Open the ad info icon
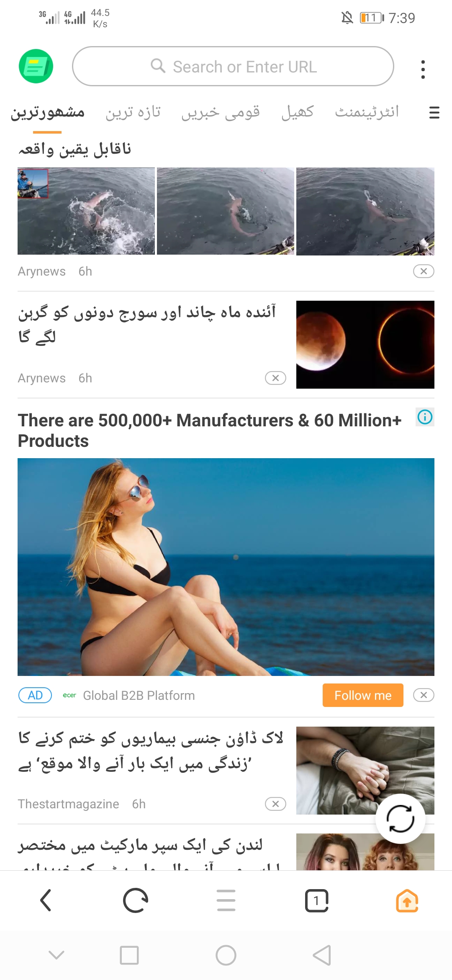The image size is (452, 980). pos(425,417)
